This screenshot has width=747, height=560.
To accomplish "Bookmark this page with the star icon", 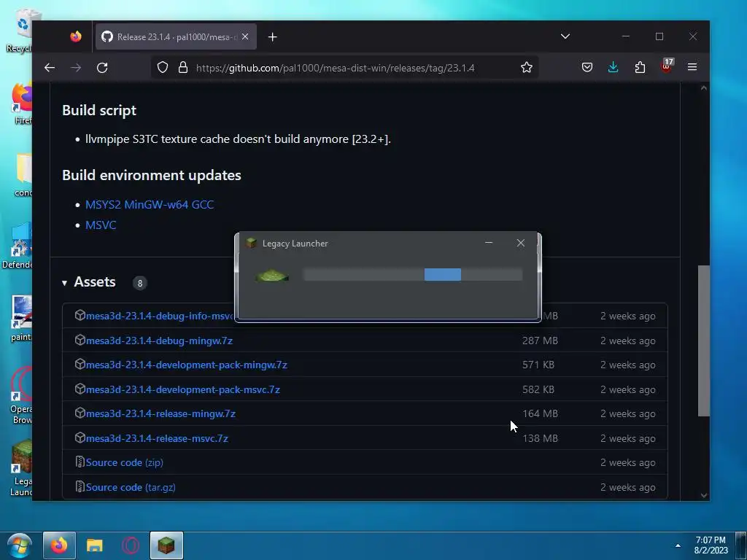I will point(527,68).
